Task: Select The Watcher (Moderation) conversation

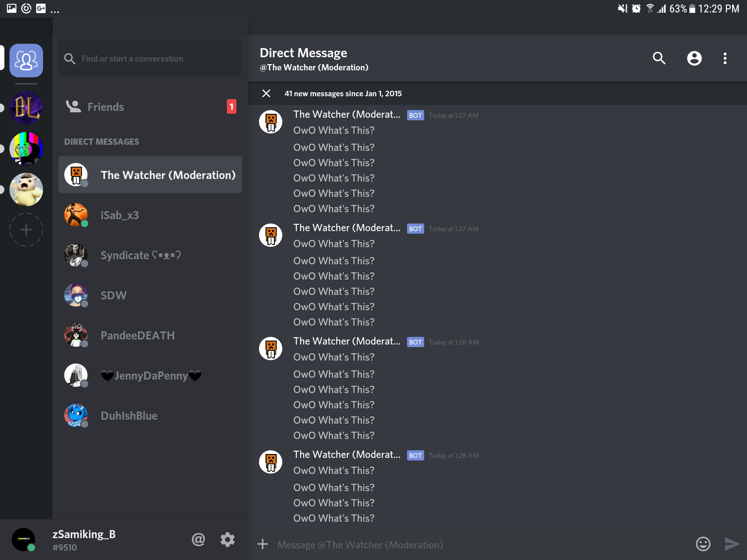Action: click(x=150, y=175)
